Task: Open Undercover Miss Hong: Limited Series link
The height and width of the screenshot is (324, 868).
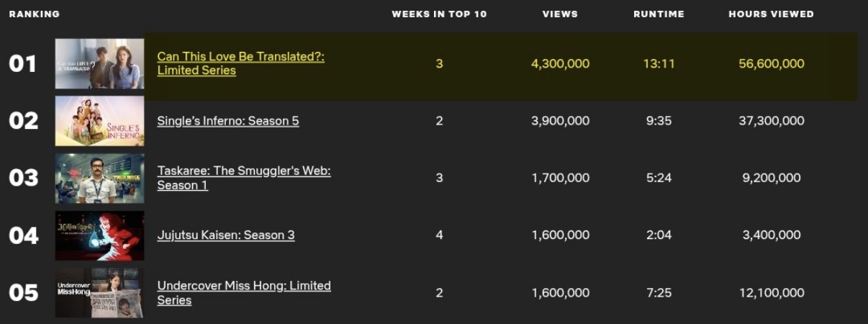Action: coord(243,286)
